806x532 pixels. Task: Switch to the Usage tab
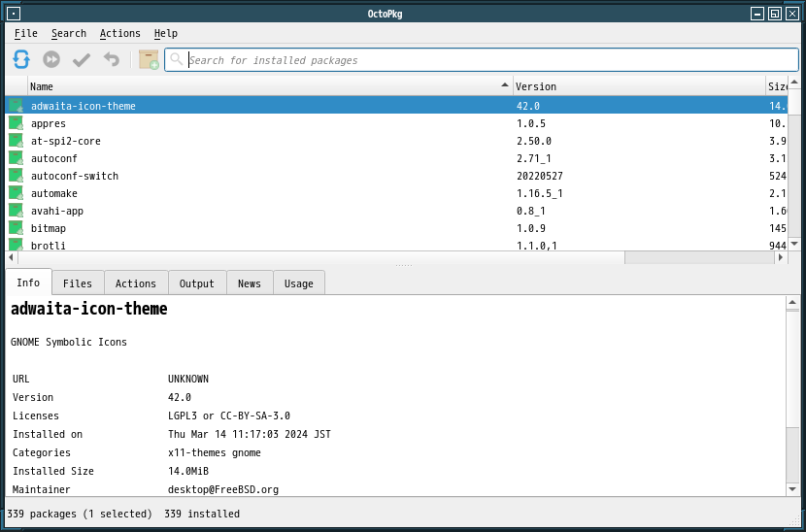[299, 283]
